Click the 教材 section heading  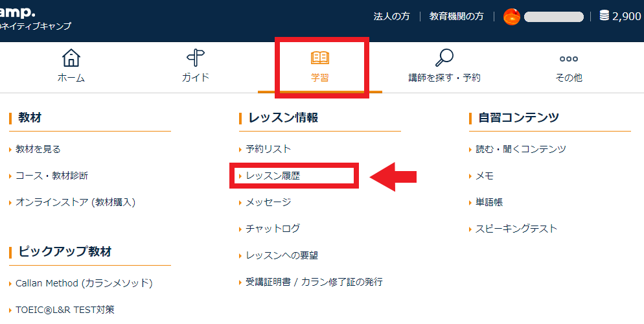(x=30, y=118)
